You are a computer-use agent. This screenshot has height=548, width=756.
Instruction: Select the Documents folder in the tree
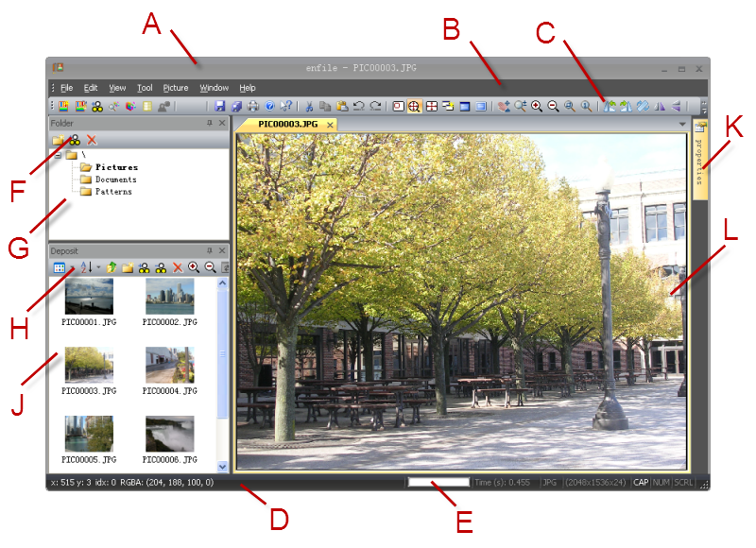click(115, 180)
